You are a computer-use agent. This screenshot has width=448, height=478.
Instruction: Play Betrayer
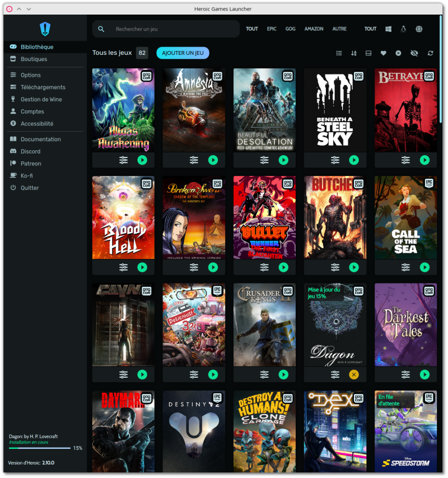click(x=424, y=160)
